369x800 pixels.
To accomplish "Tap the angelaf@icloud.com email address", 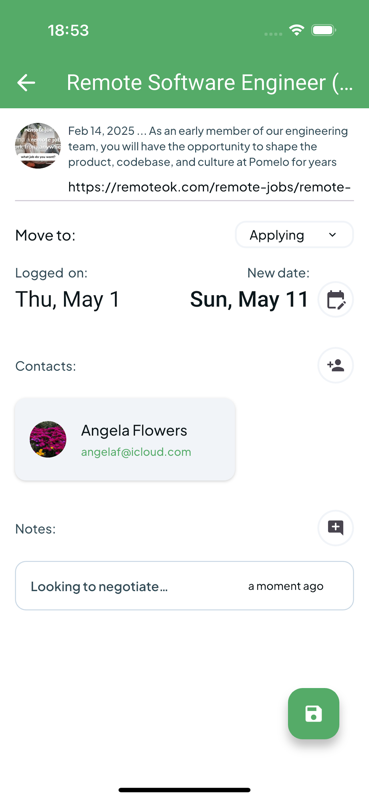I will (x=136, y=452).
